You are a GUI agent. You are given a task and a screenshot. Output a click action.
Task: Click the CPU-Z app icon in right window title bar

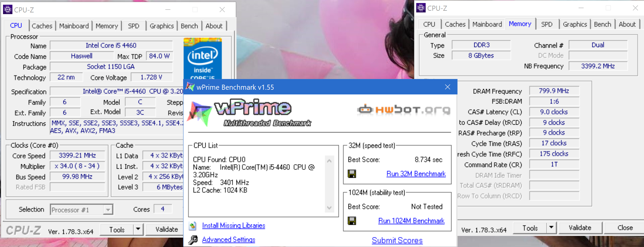point(421,8)
